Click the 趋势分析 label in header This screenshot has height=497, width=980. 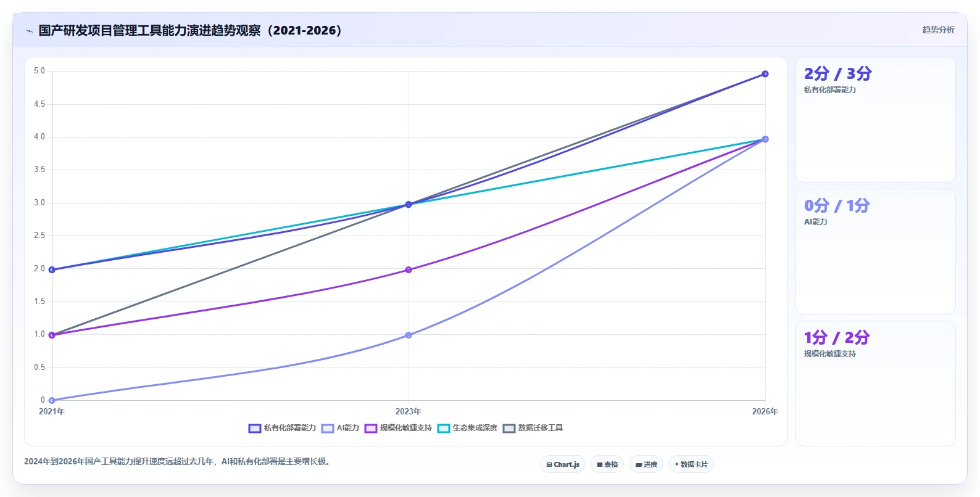[938, 30]
